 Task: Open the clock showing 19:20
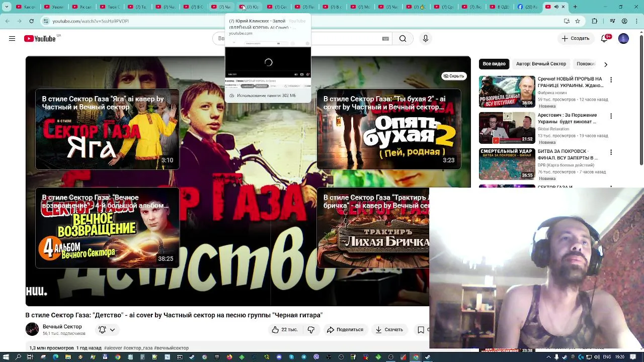[619, 357]
